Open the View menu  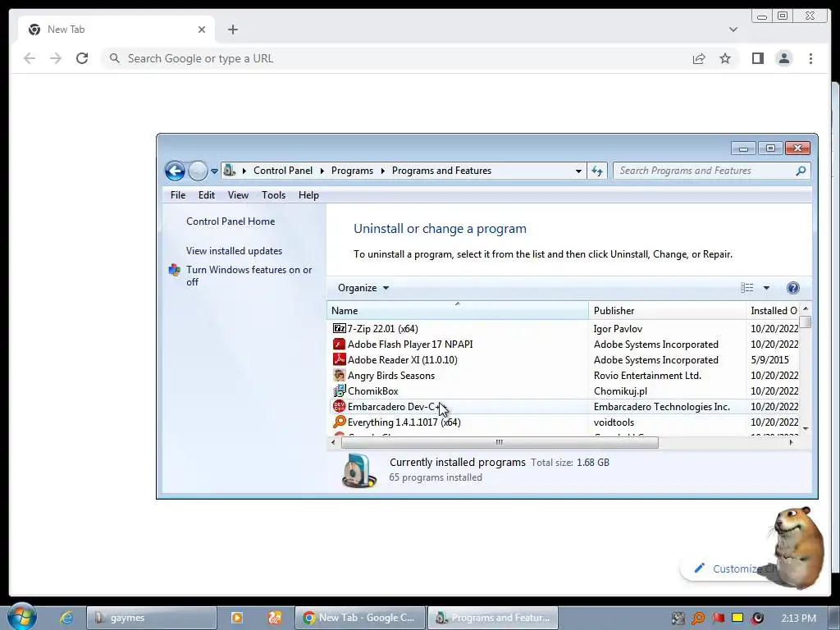(x=238, y=195)
